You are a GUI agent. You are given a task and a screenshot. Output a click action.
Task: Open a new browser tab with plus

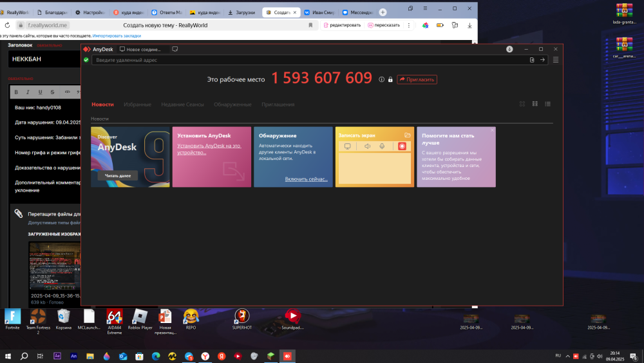[x=383, y=12]
